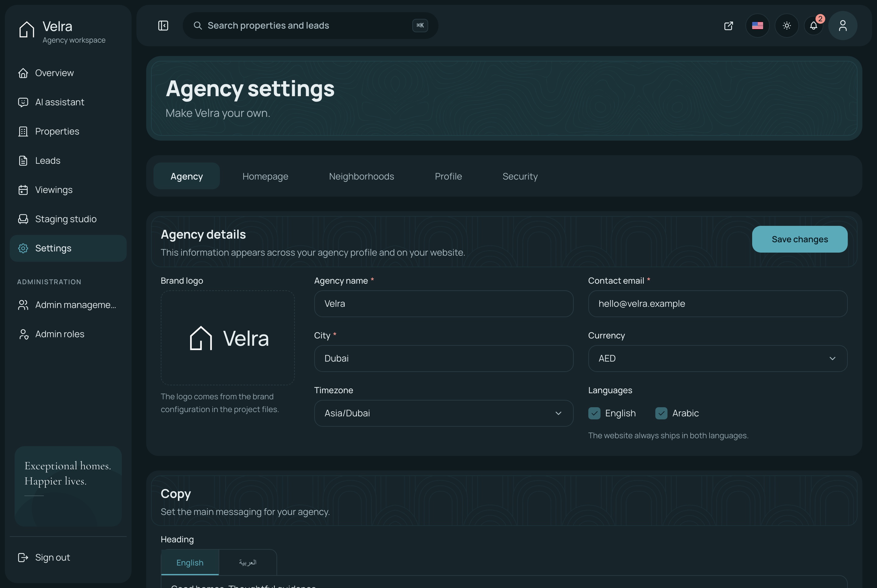Open external website link icon

[x=728, y=26]
